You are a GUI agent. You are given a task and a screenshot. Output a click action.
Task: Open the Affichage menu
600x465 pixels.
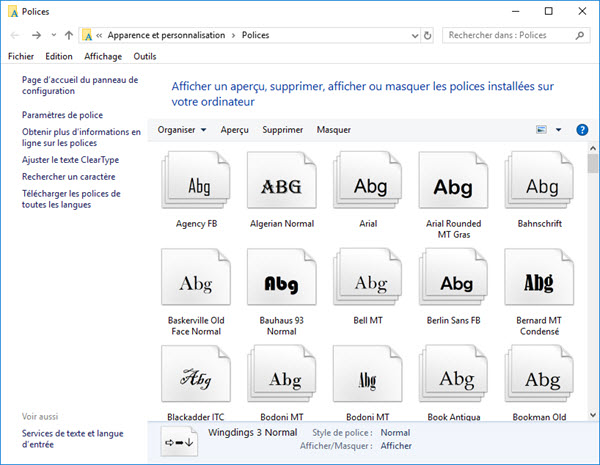[x=103, y=57]
